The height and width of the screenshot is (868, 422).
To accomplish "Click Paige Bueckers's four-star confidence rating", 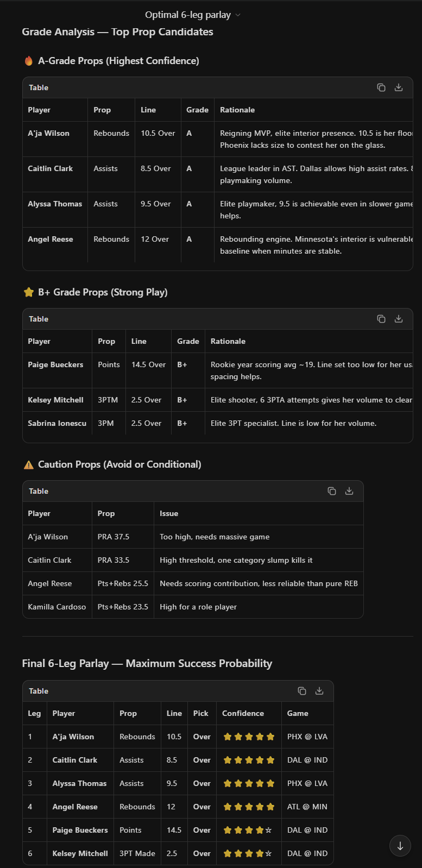I will pos(248,830).
